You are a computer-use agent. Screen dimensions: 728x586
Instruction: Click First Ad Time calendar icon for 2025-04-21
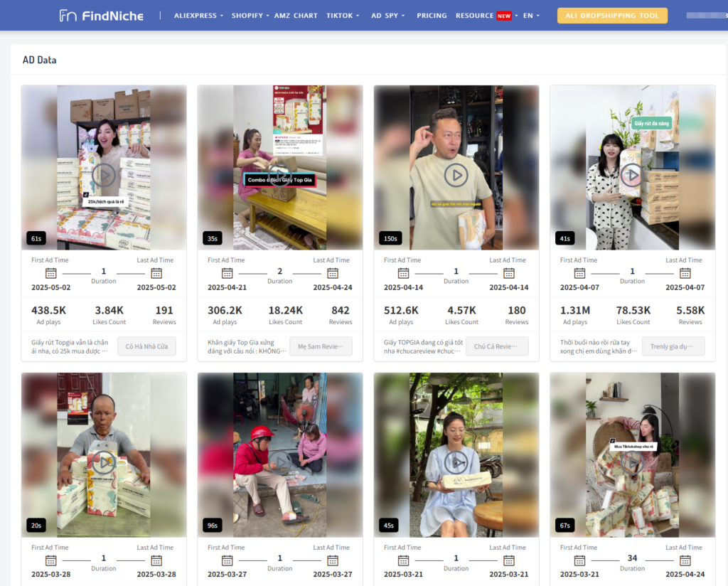(x=227, y=273)
